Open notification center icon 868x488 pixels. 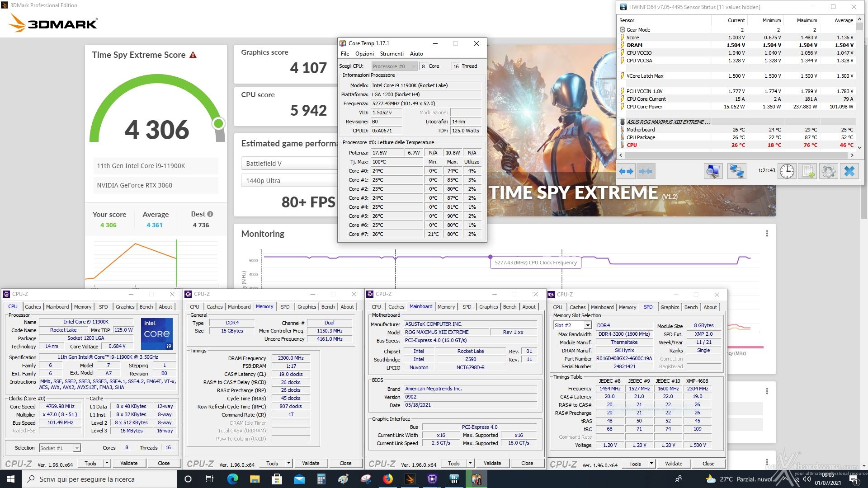[854, 479]
